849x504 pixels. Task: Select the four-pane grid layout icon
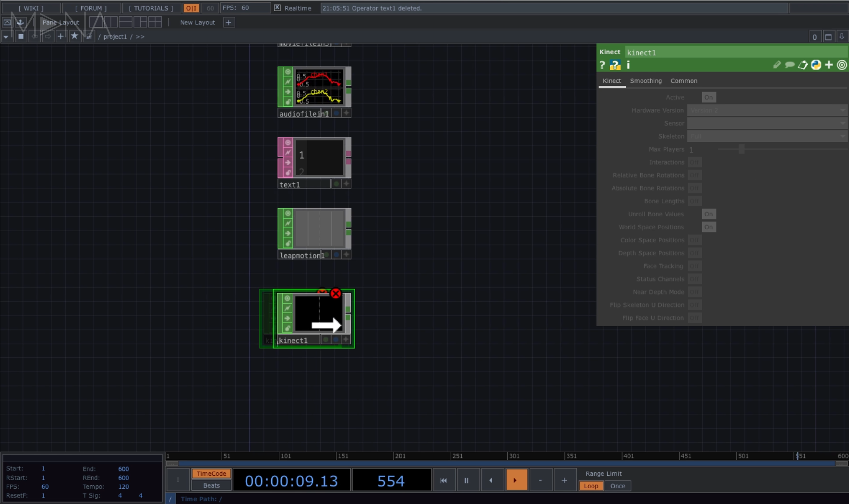coord(155,22)
